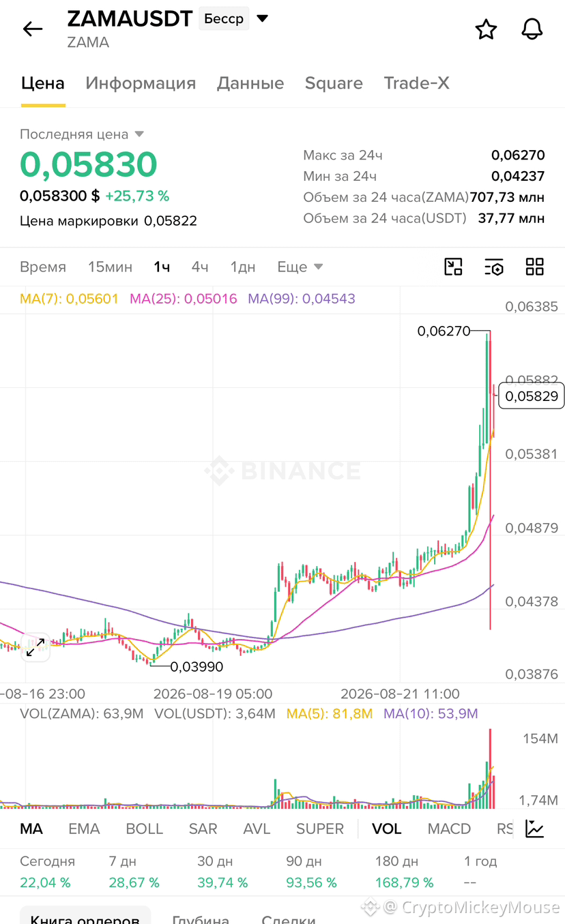The width and height of the screenshot is (565, 924).
Task: Click the 1 год performance entry
Action: 480,872
